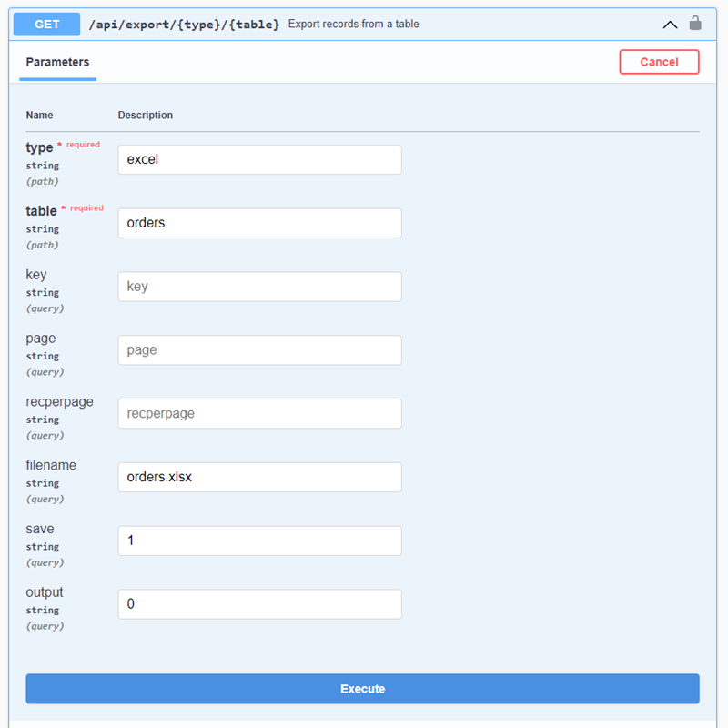Select the table field containing 'orders'
728x728 pixels.
259,223
